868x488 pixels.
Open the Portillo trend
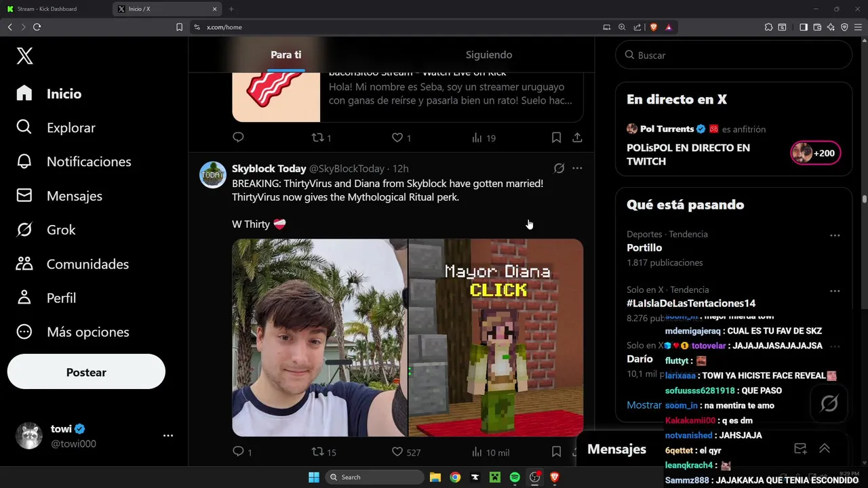point(644,248)
